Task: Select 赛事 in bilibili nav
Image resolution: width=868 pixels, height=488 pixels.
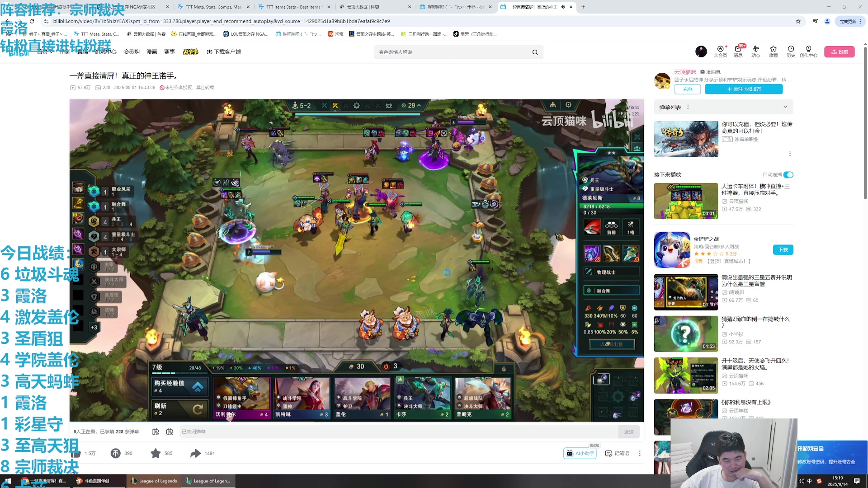Action: tap(170, 52)
